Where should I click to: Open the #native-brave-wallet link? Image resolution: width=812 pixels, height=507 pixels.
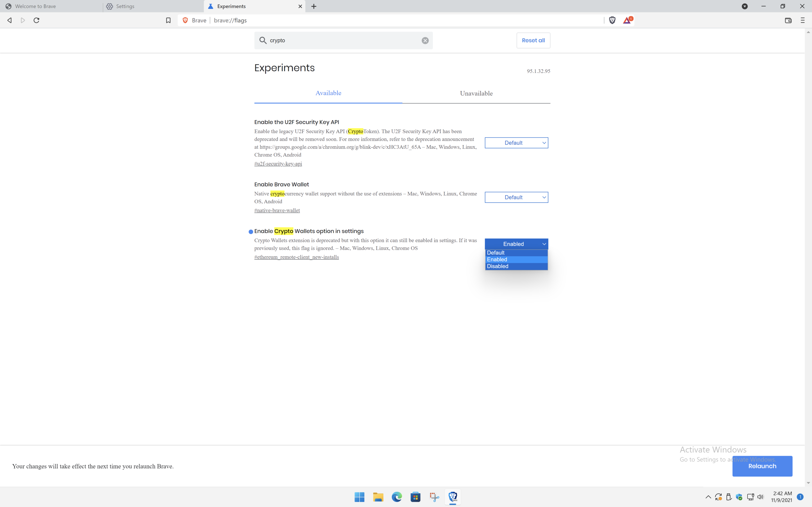tap(277, 210)
